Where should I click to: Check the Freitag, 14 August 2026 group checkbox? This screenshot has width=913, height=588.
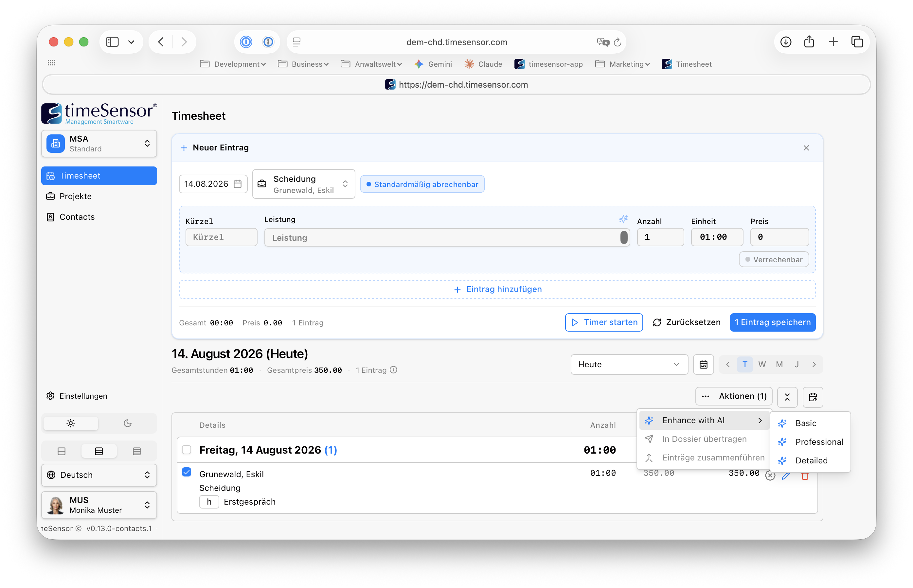click(187, 450)
